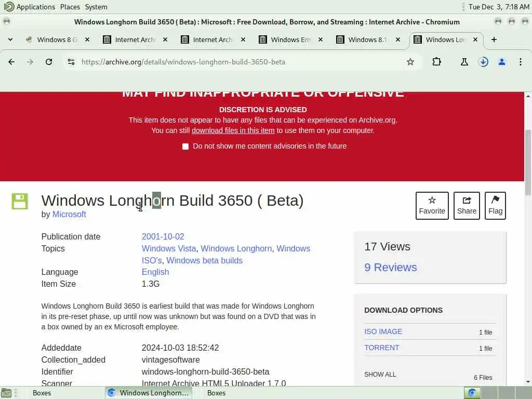This screenshot has height=399, width=532.
Task: Click the browser back arrow
Action: (11, 62)
